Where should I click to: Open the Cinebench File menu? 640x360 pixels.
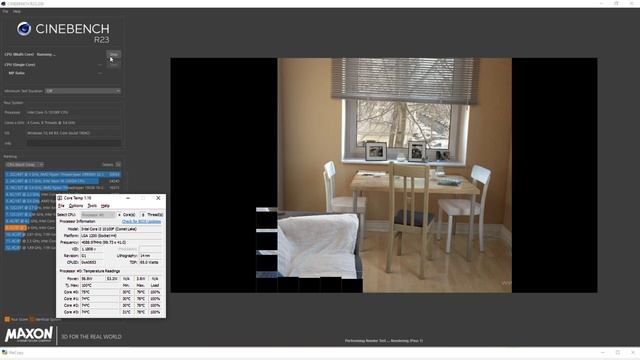point(5,11)
